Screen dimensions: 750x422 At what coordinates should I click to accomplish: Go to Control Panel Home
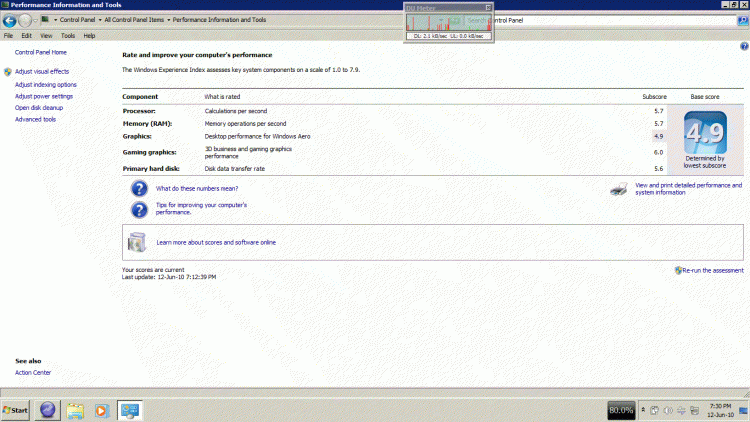pos(41,53)
